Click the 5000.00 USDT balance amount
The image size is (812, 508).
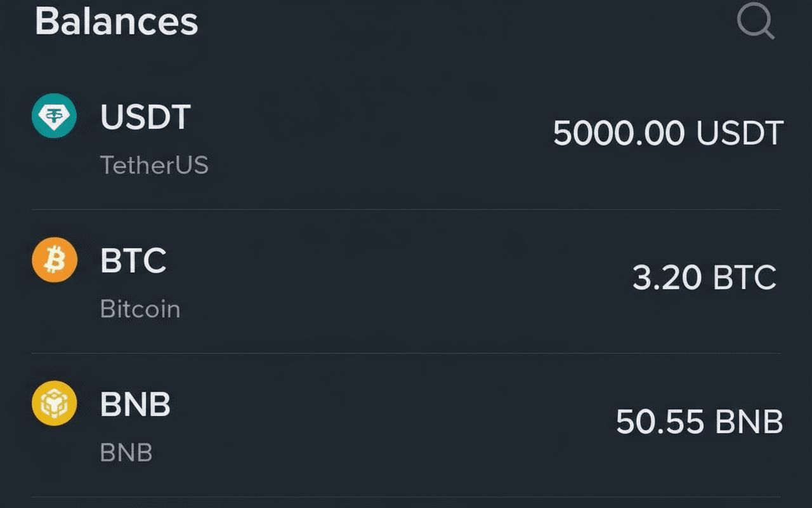668,134
